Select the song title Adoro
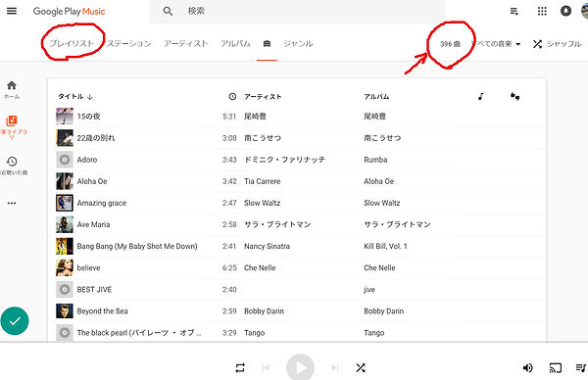Viewport: 588px width, 380px height. (87, 160)
